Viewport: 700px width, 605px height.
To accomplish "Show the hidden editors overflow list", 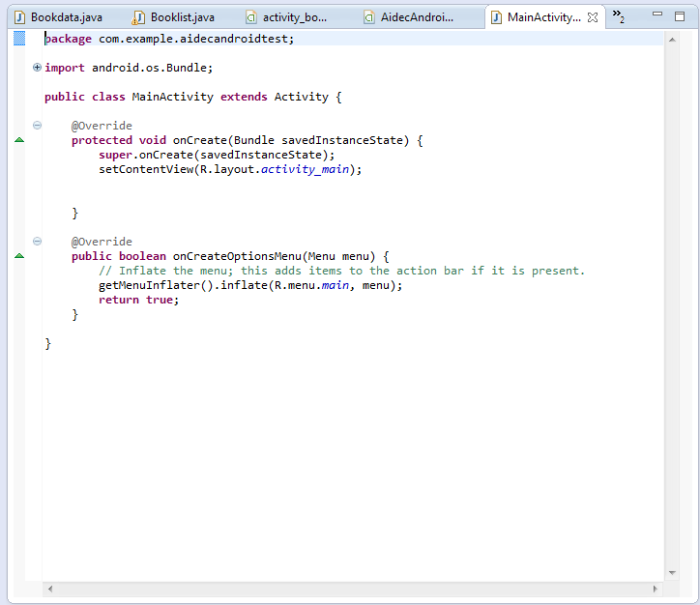I will point(619,16).
